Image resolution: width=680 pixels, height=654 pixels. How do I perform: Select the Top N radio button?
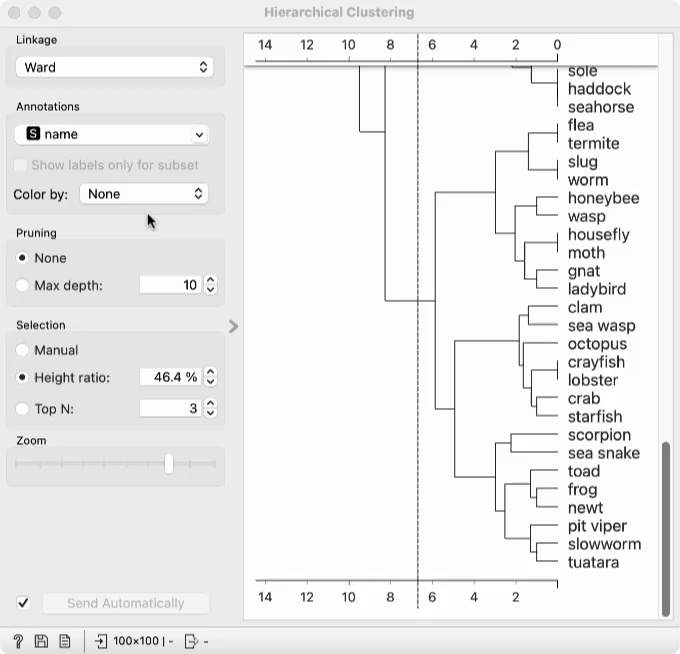coord(22,409)
